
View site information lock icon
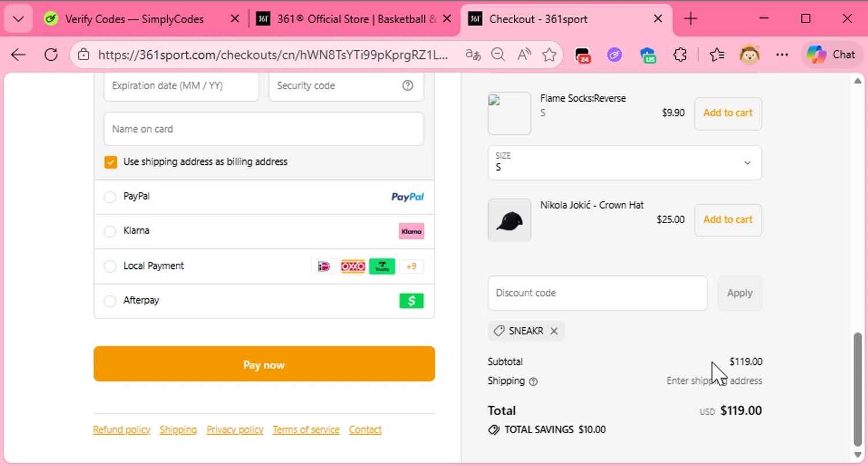[x=84, y=55]
